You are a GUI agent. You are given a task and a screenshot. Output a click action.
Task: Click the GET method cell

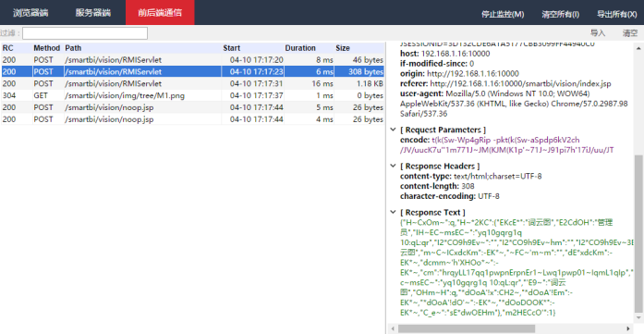[41, 96]
